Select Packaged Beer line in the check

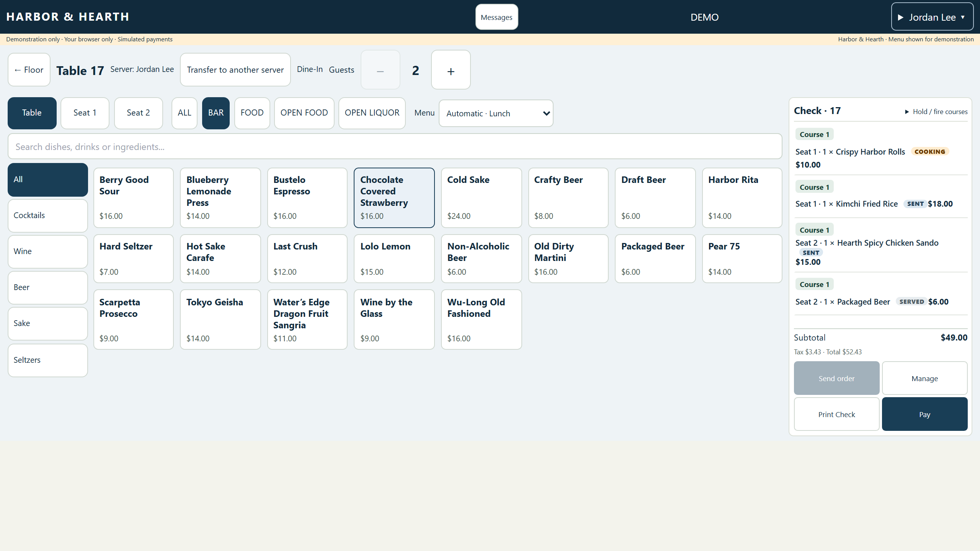tap(880, 293)
